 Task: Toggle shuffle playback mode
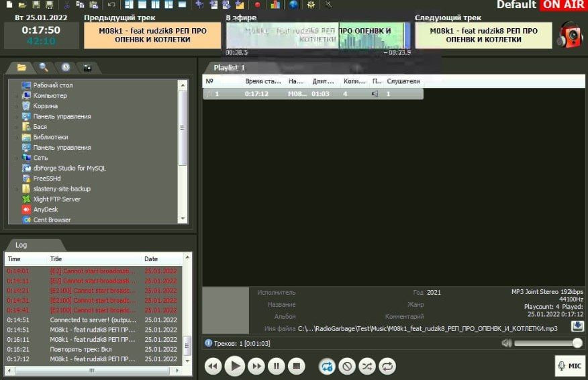click(x=367, y=366)
